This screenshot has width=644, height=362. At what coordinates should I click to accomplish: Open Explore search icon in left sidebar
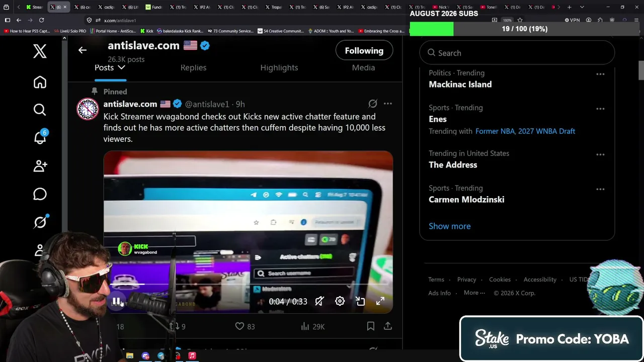[x=40, y=110]
